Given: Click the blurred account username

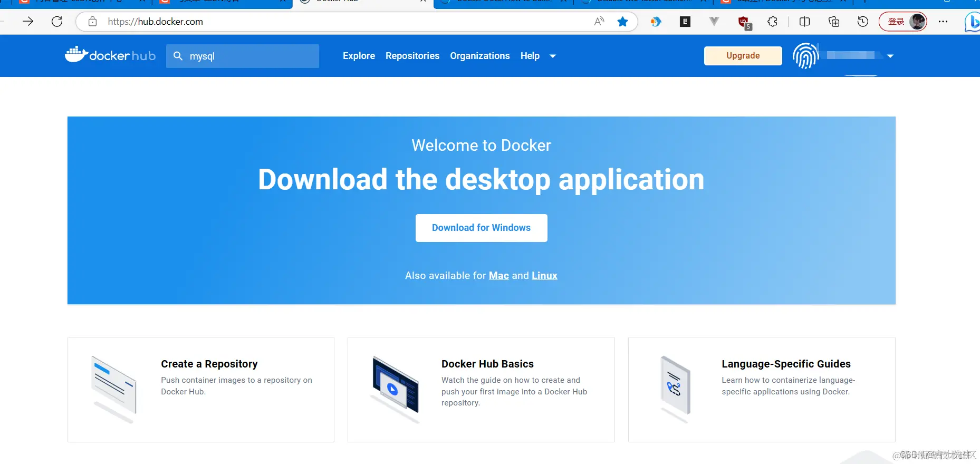Looking at the screenshot, I should pos(852,55).
